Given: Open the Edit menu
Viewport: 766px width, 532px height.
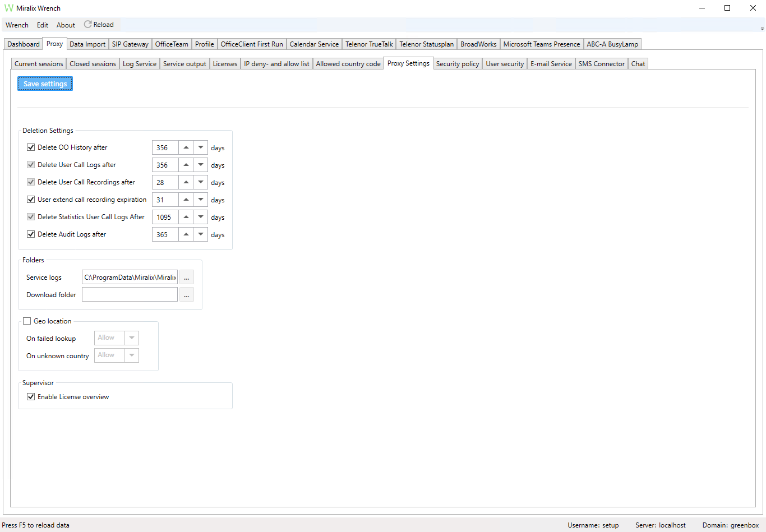Looking at the screenshot, I should [43, 25].
